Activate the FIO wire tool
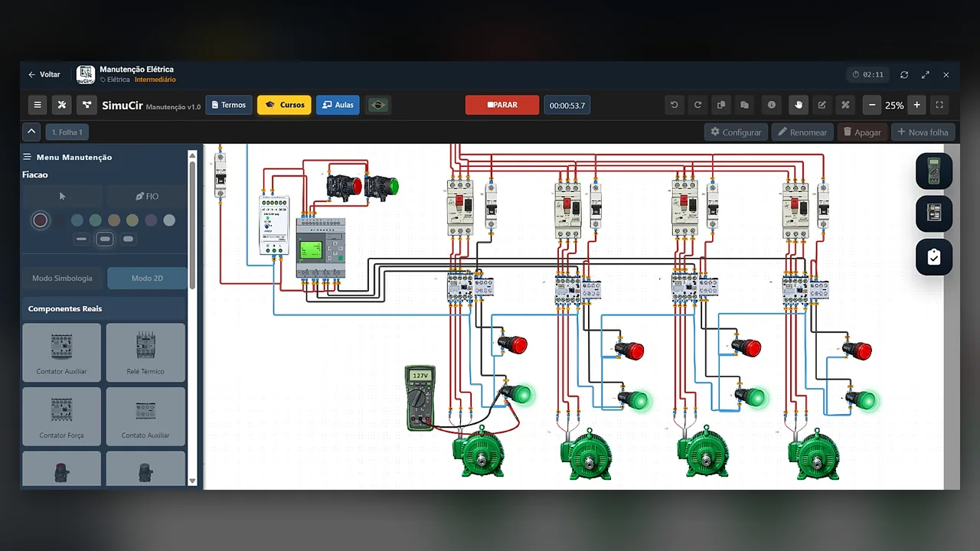This screenshot has height=551, width=980. (146, 197)
